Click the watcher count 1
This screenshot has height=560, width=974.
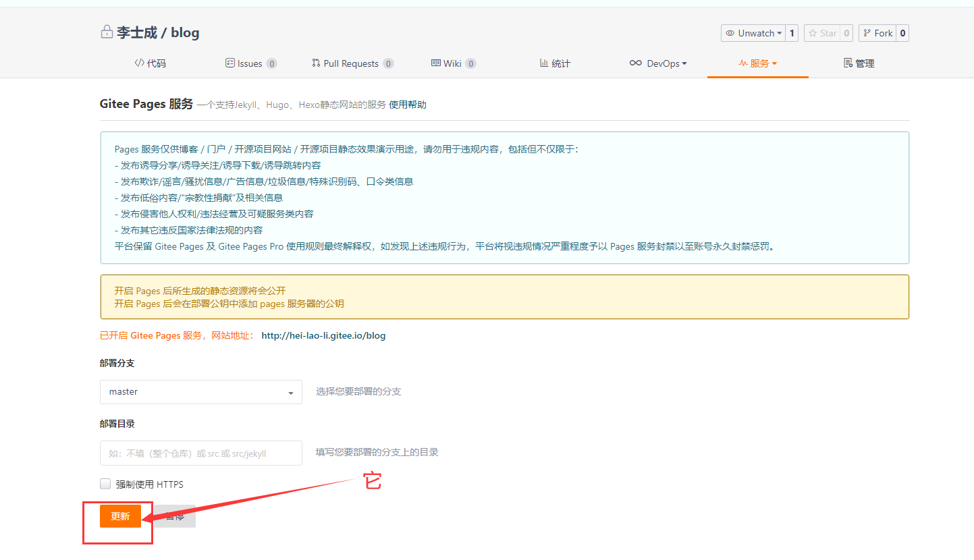pyautogui.click(x=792, y=33)
